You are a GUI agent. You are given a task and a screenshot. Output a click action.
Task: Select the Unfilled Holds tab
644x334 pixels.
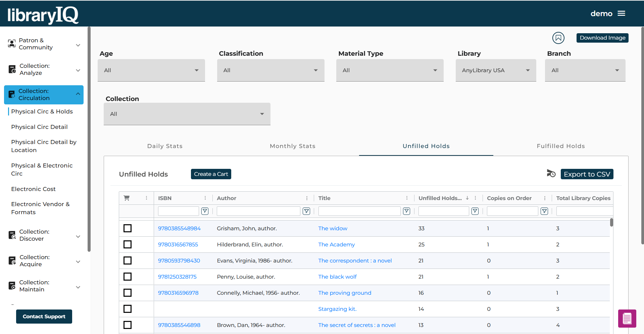point(426,146)
